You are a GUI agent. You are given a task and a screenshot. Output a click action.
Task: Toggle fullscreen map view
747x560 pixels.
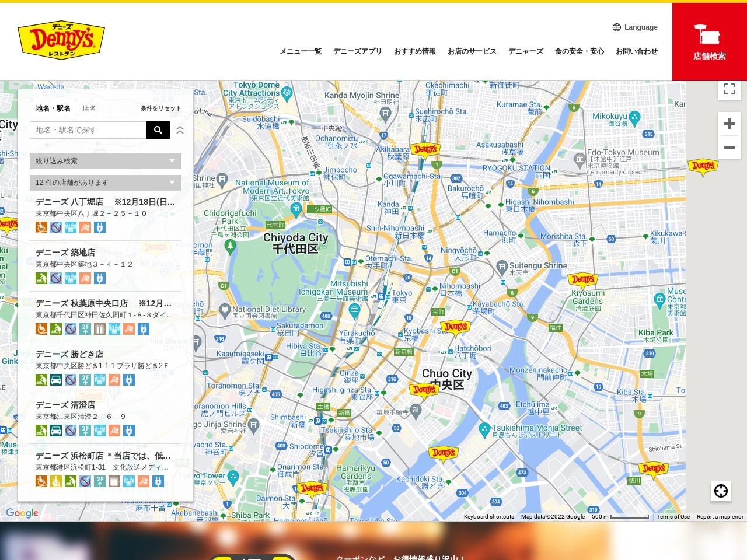tap(729, 89)
